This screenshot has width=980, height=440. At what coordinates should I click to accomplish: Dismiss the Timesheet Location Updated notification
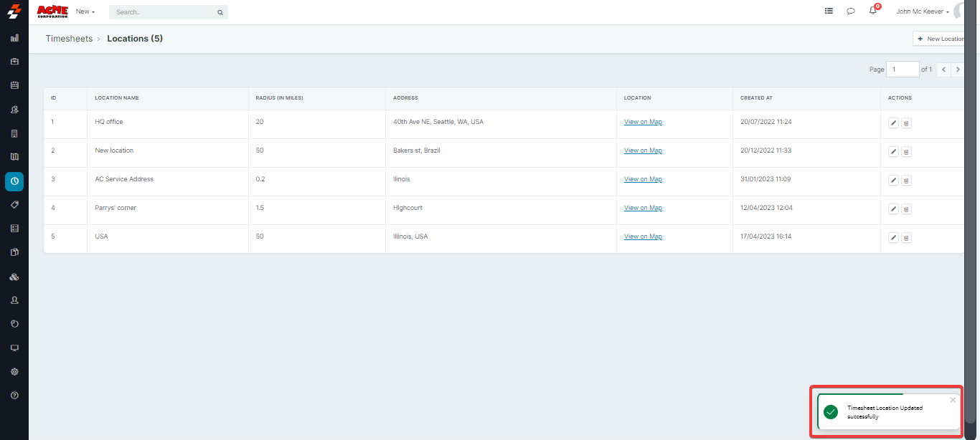point(953,401)
